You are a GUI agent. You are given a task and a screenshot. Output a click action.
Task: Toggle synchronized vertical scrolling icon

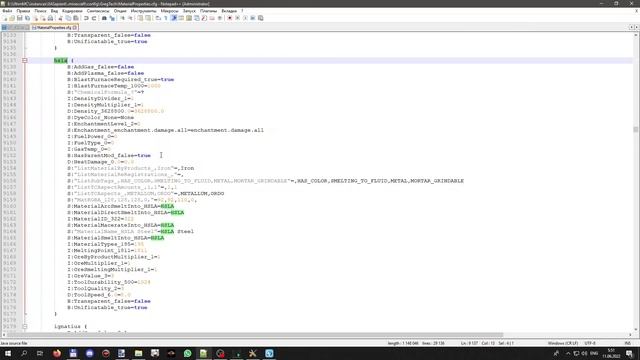click(140, 18)
